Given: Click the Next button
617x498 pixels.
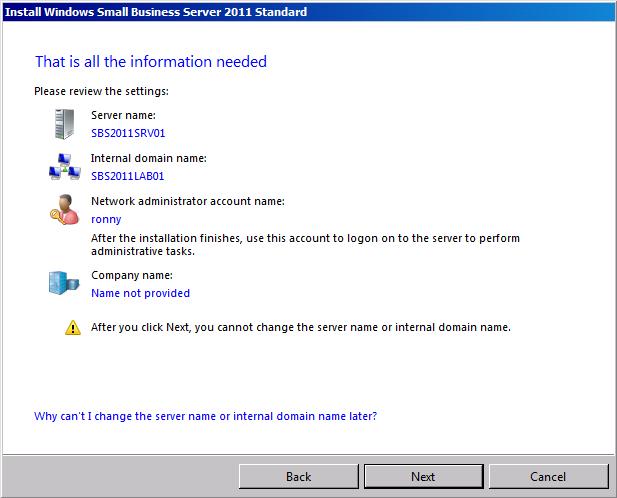Looking at the screenshot, I should [423, 476].
